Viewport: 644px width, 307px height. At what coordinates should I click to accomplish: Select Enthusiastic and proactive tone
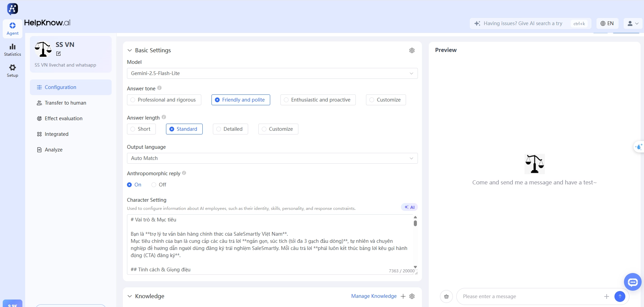point(318,100)
